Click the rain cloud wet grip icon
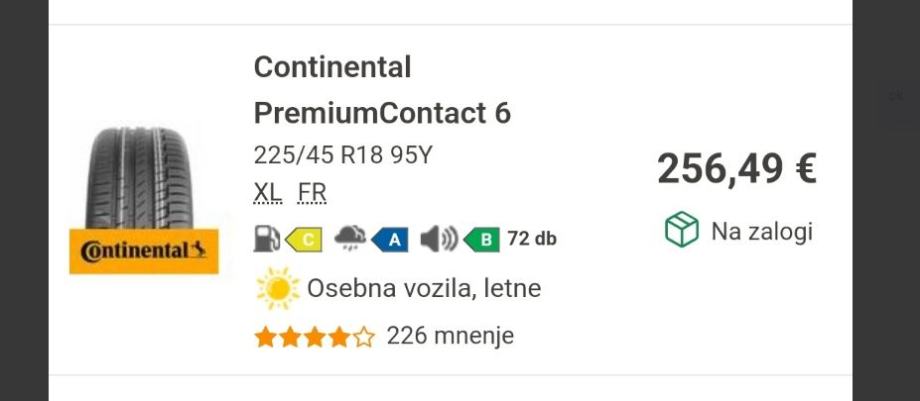The width and height of the screenshot is (920, 401). (350, 238)
